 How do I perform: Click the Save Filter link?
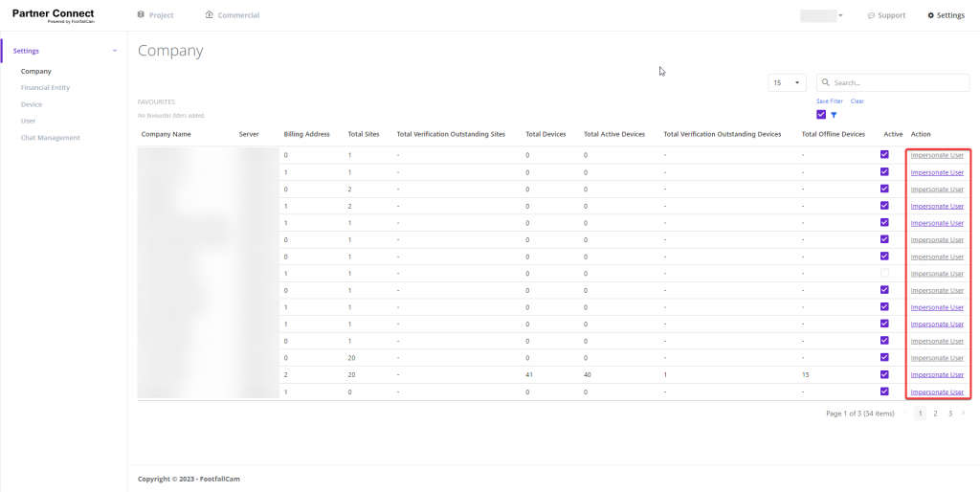click(x=829, y=101)
